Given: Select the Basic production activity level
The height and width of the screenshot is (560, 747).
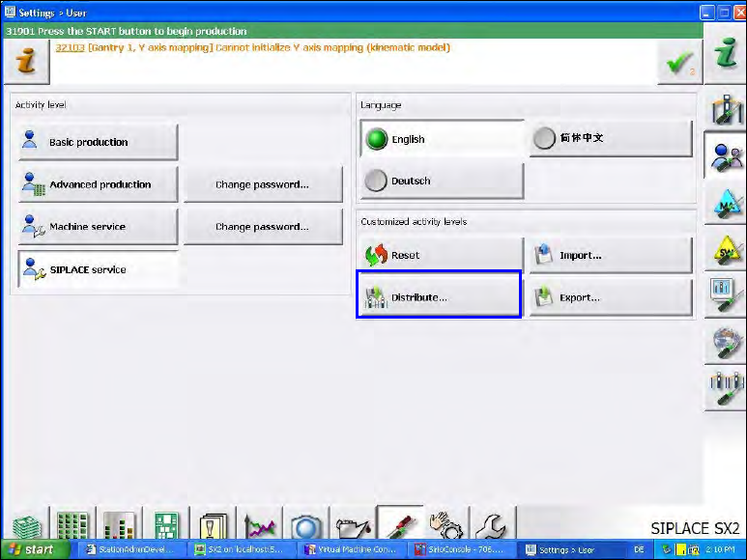Looking at the screenshot, I should [99, 142].
